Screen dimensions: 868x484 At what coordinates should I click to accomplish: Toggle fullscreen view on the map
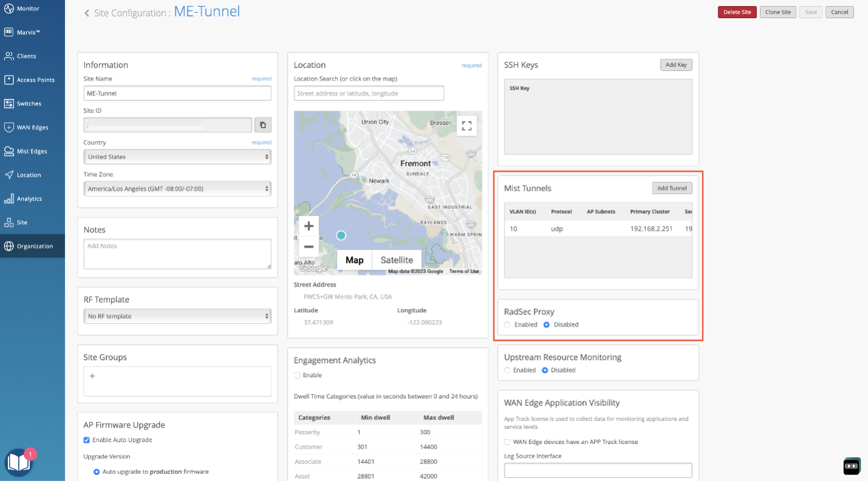click(466, 126)
